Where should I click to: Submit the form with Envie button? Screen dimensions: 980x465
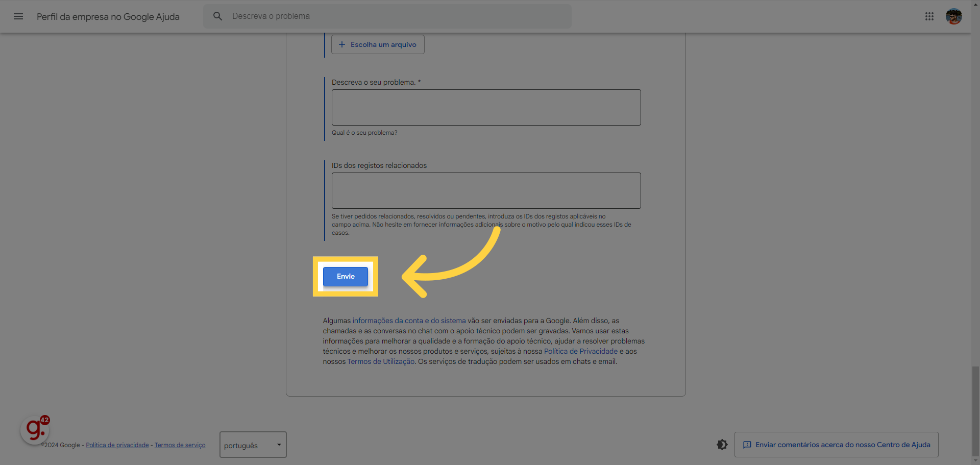pyautogui.click(x=346, y=276)
